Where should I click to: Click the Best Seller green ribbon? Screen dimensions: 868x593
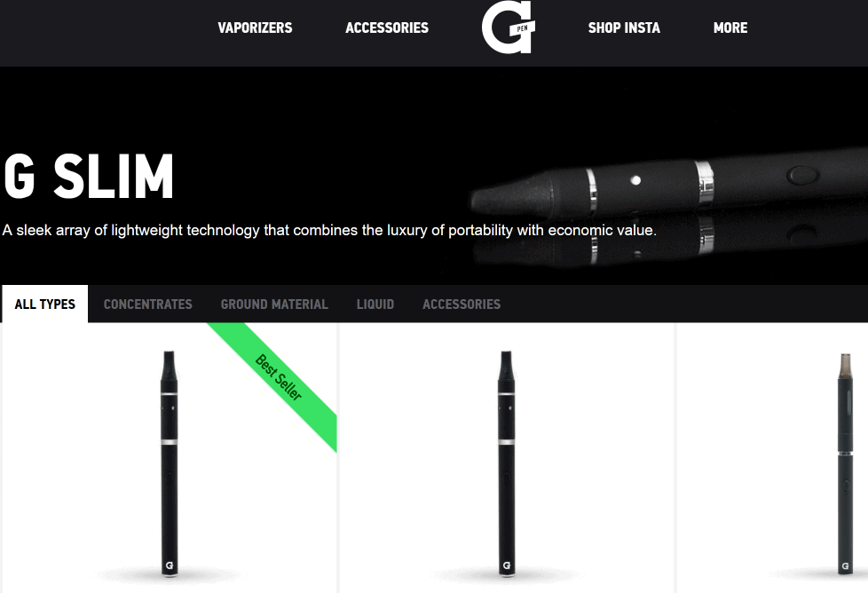coord(279,377)
